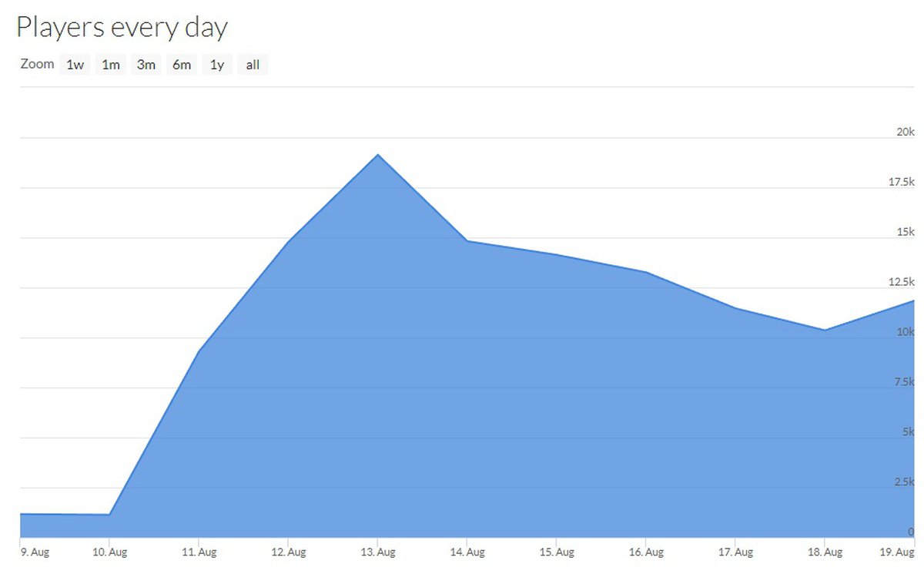Click the 14. Aug x-axis label
The width and height of the screenshot is (924, 574).
(x=467, y=552)
